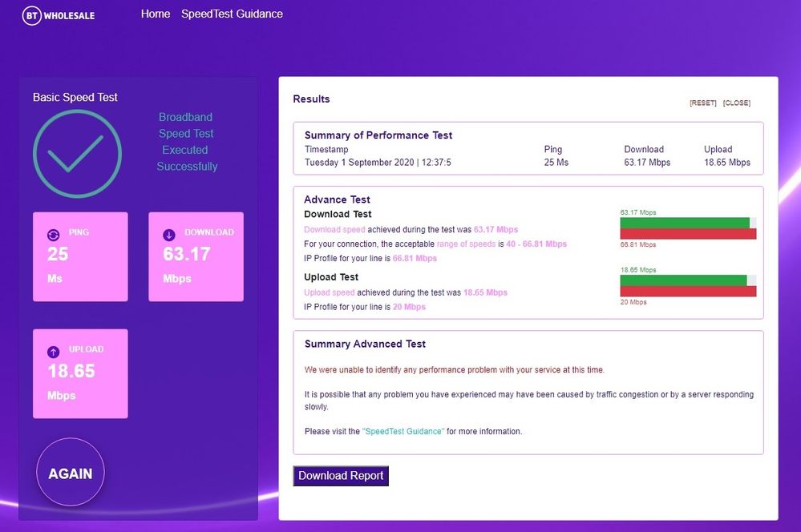
Task: Select the 25 Ms ping tile
Action: (x=79, y=256)
